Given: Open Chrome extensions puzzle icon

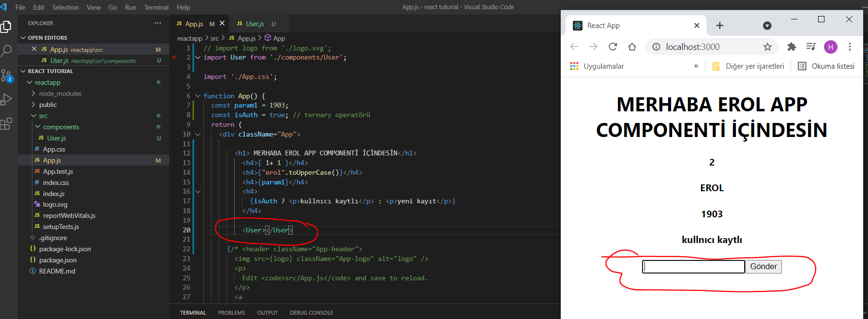Looking at the screenshot, I should tap(792, 47).
